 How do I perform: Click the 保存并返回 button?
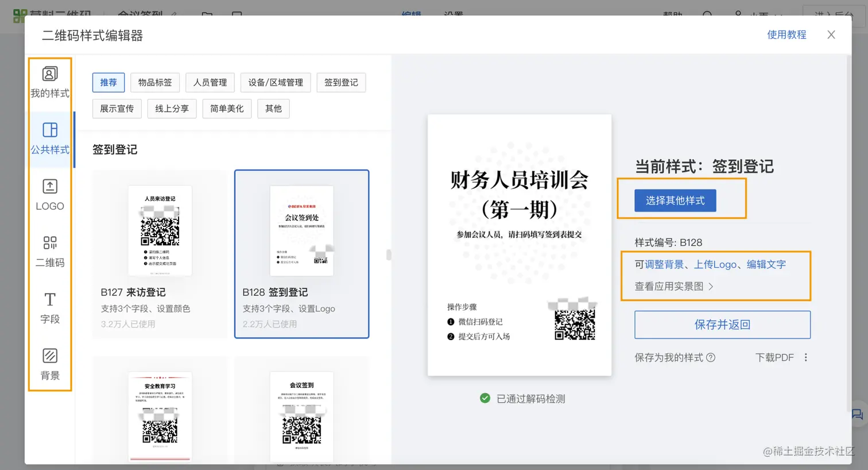722,325
